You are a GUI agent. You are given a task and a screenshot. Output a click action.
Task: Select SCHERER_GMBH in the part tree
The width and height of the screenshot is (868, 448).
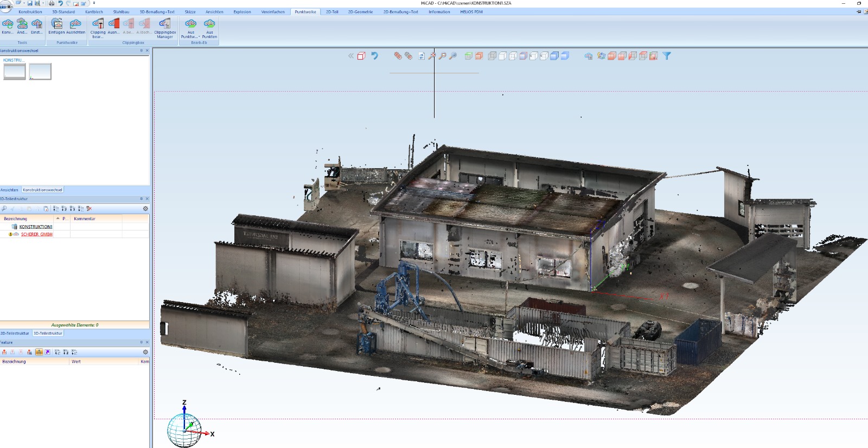click(37, 234)
